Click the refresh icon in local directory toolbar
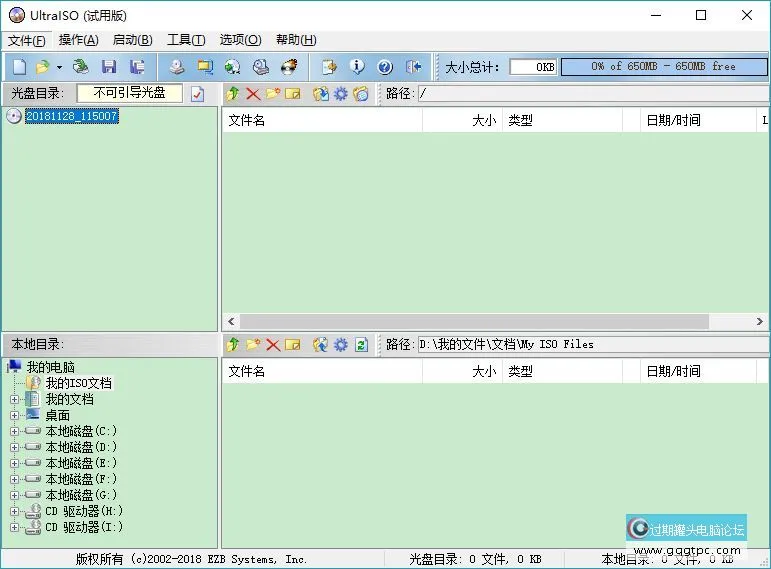This screenshot has width=771, height=569. [x=361, y=344]
